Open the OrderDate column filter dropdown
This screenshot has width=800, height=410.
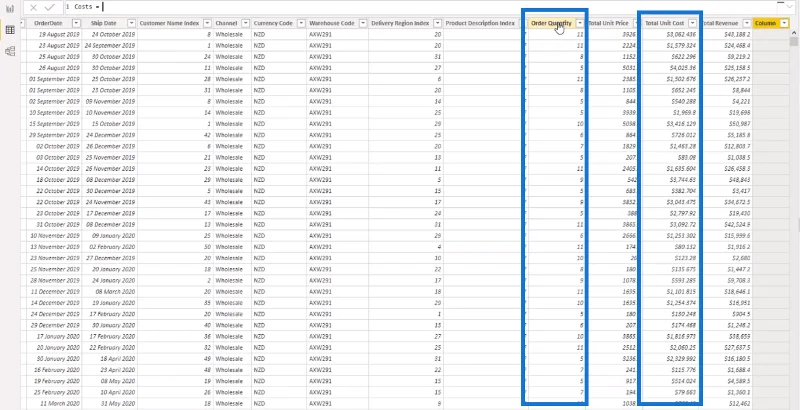pyautogui.click(x=76, y=23)
